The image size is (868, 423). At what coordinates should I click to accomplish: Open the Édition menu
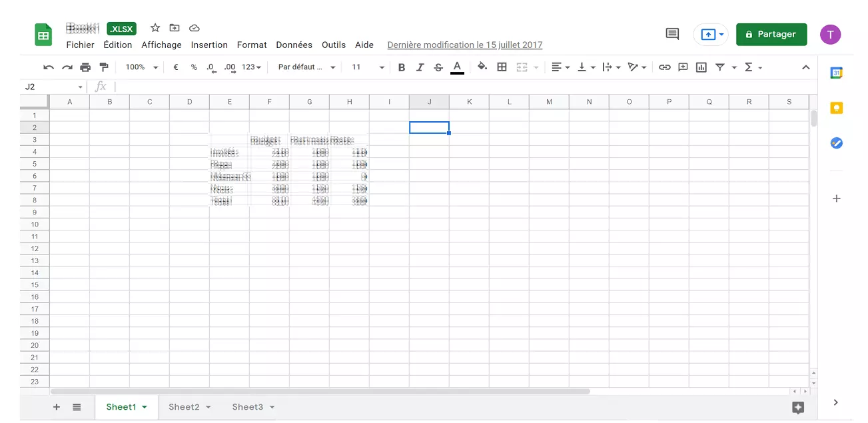(118, 45)
